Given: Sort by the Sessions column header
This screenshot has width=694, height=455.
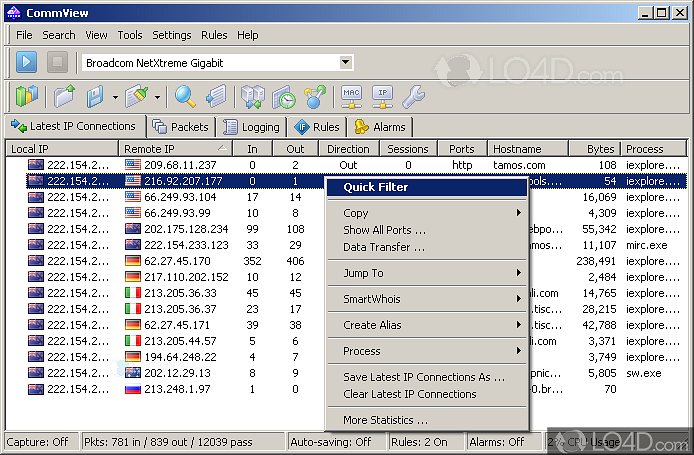Looking at the screenshot, I should coord(408,149).
